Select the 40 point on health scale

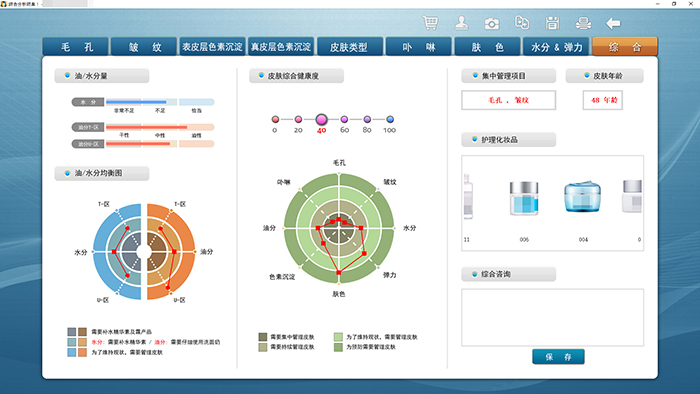[321, 119]
